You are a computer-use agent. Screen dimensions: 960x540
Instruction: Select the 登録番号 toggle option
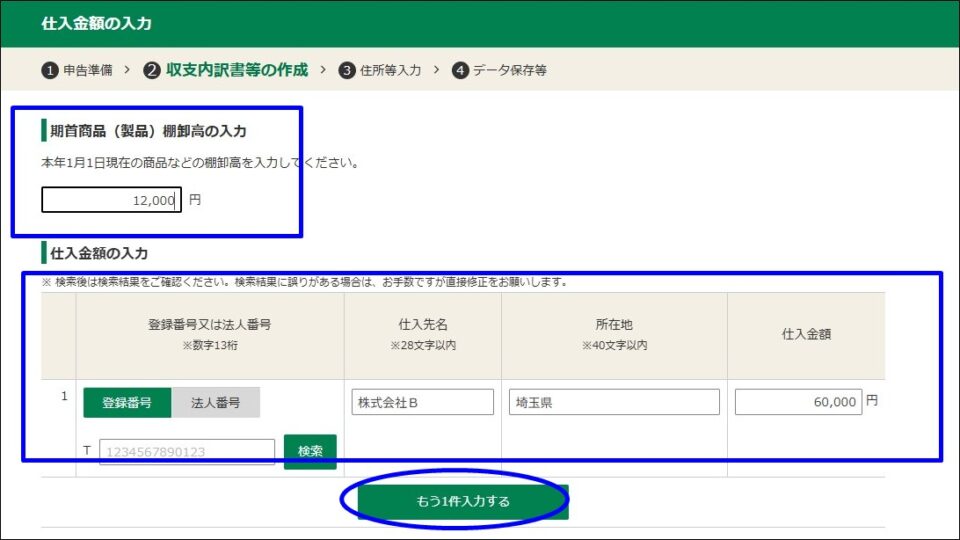127,403
